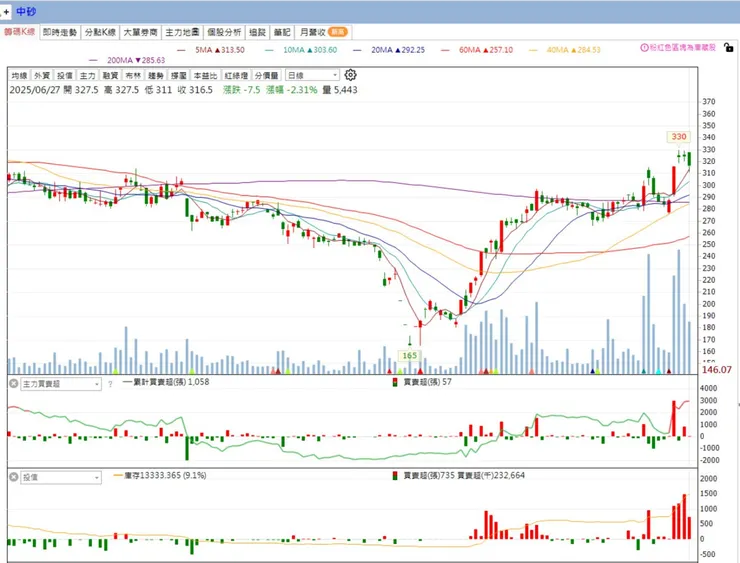Click the 5MA legend line swatch
Image resolution: width=740 pixels, height=563 pixels.
tap(181, 50)
